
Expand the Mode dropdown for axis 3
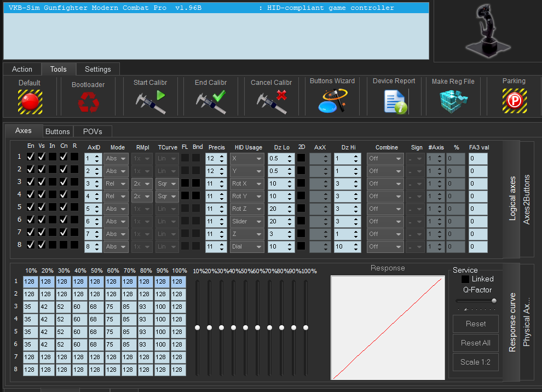click(x=116, y=183)
